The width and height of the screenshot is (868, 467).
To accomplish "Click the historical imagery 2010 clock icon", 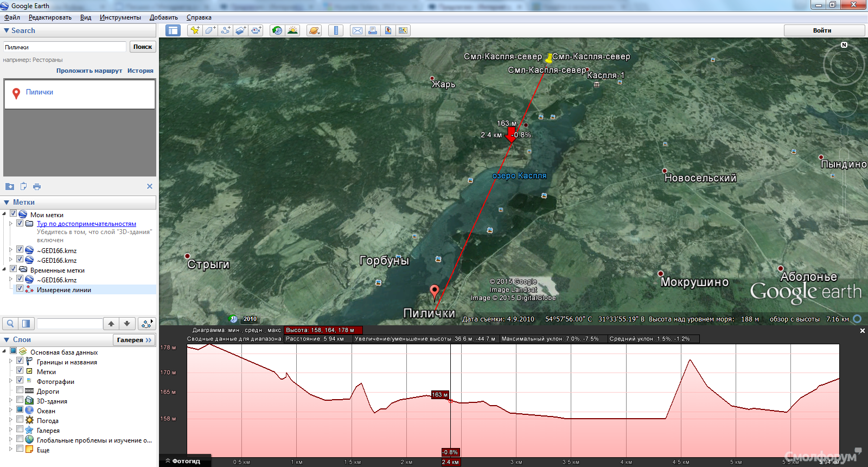I will pos(233,319).
